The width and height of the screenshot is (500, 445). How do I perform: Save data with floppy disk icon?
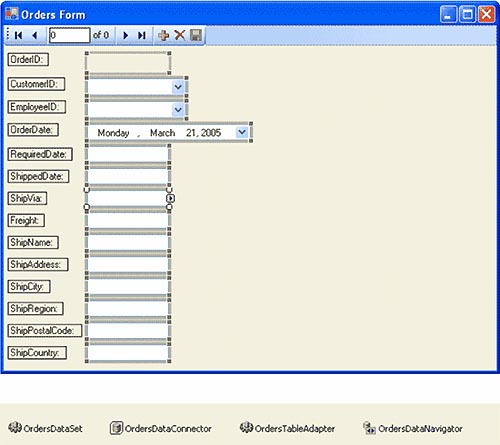[196, 35]
